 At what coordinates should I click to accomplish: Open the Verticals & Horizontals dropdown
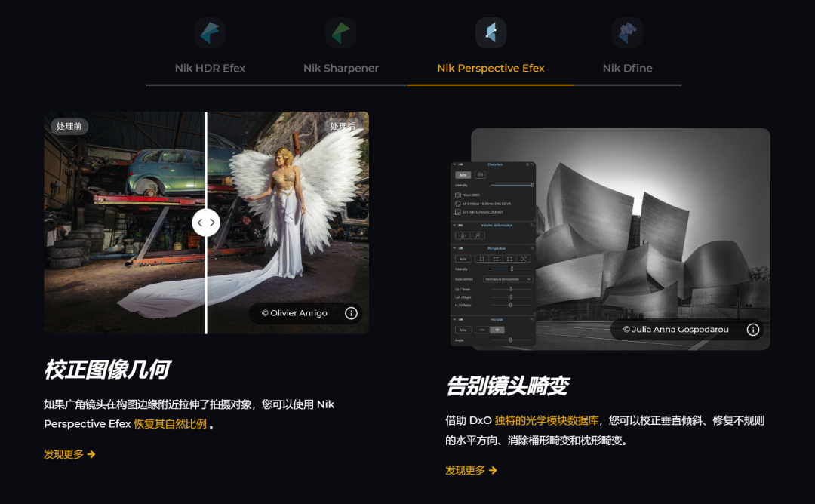[509, 279]
